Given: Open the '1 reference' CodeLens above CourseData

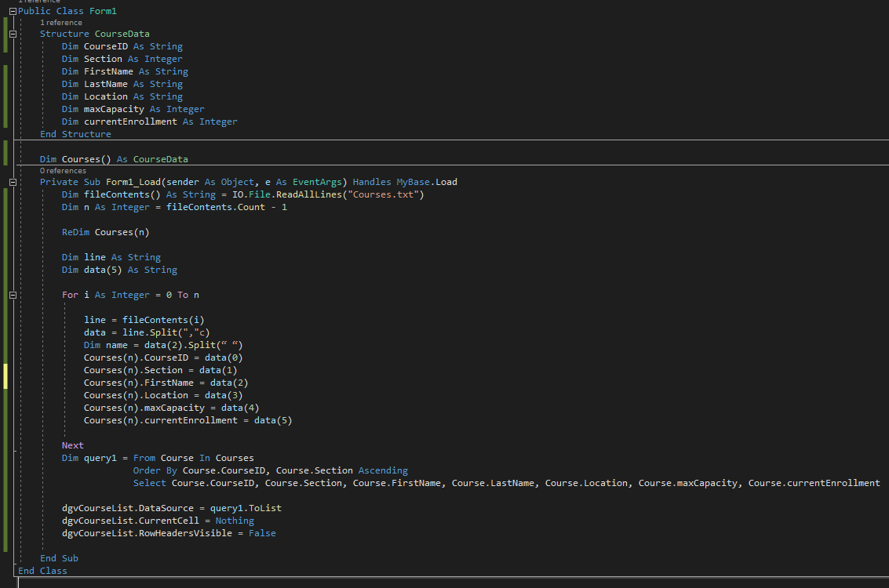Looking at the screenshot, I should (x=60, y=22).
